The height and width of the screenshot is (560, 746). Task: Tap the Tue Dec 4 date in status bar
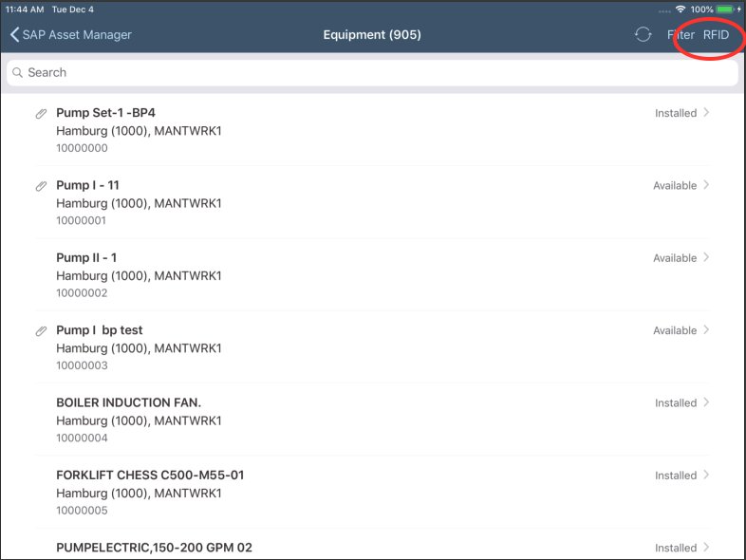[73, 9]
